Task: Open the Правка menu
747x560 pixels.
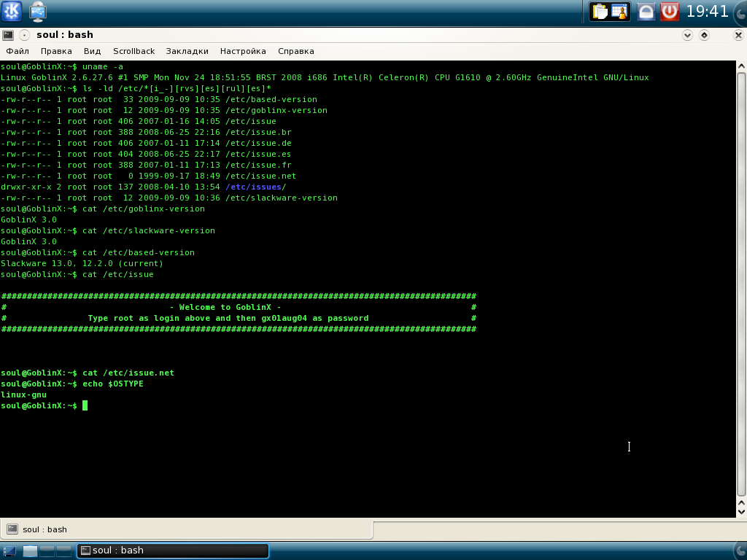Action: point(56,51)
